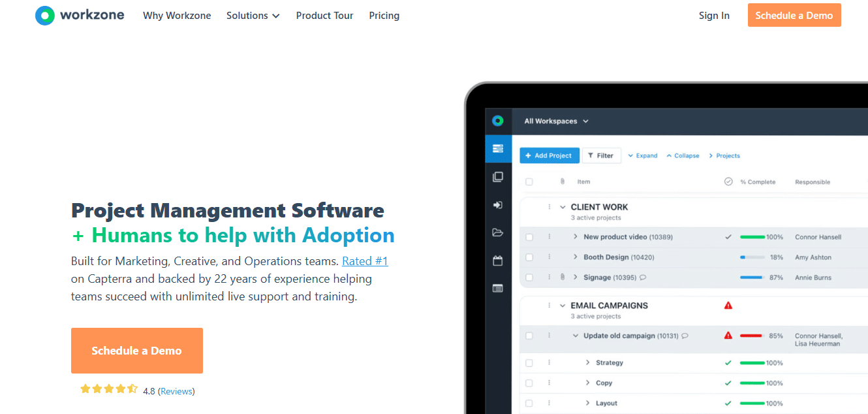Tick the checkbox for Booth Design
Screen dimensions: 868x414
pos(529,257)
